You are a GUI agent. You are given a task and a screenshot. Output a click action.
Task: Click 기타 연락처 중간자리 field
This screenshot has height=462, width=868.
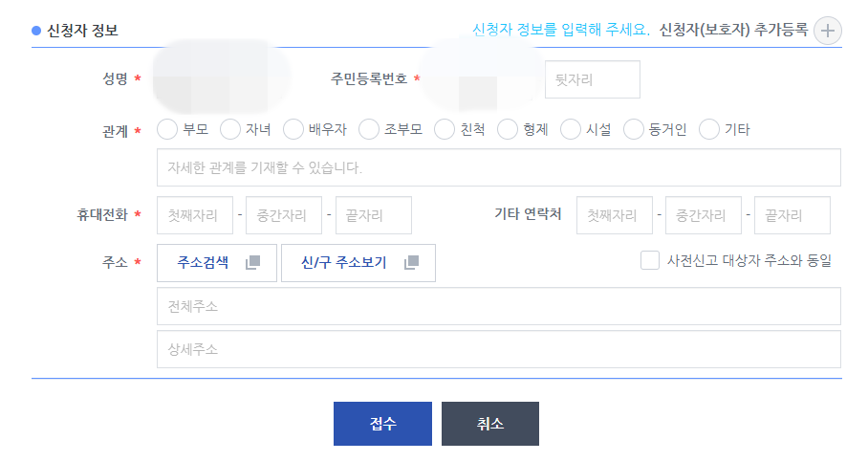point(704,215)
